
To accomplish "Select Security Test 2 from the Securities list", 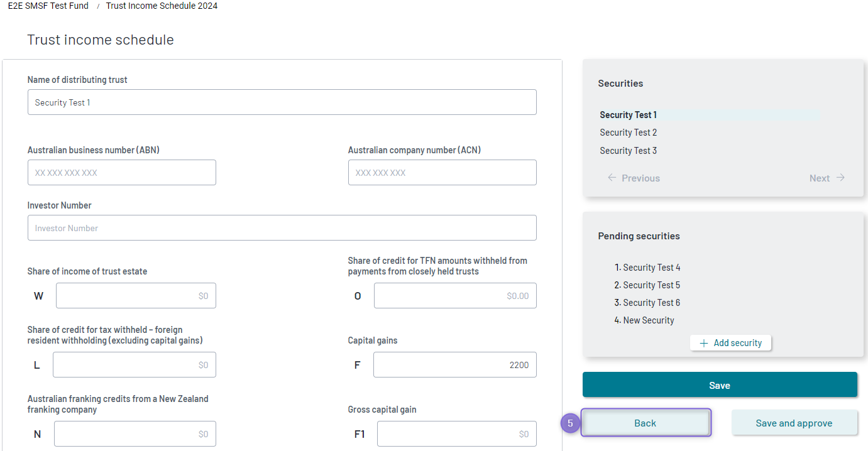I will (628, 132).
